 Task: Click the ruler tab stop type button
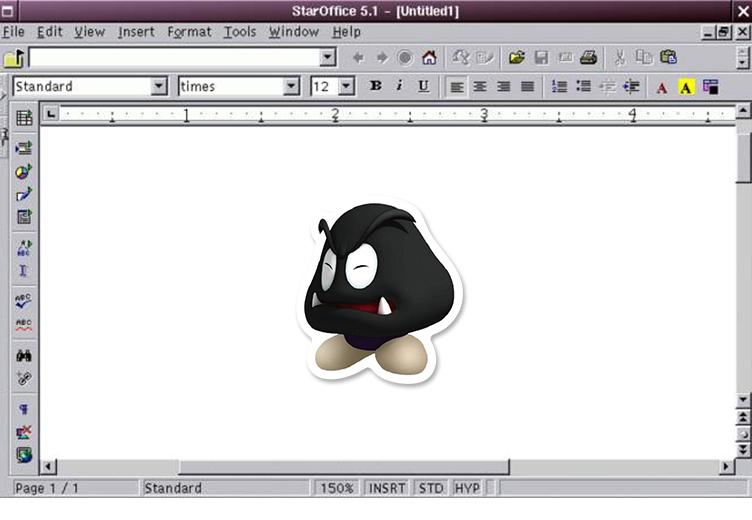pos(51,114)
